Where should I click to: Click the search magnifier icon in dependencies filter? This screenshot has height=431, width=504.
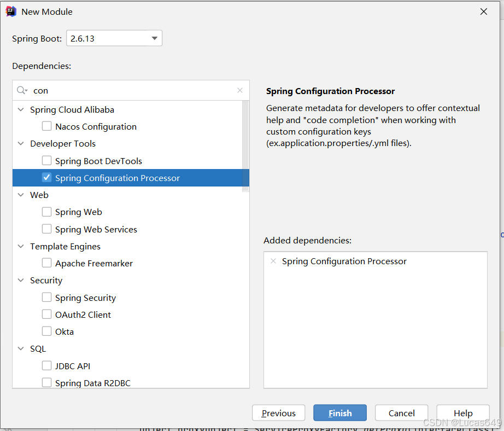(x=22, y=90)
